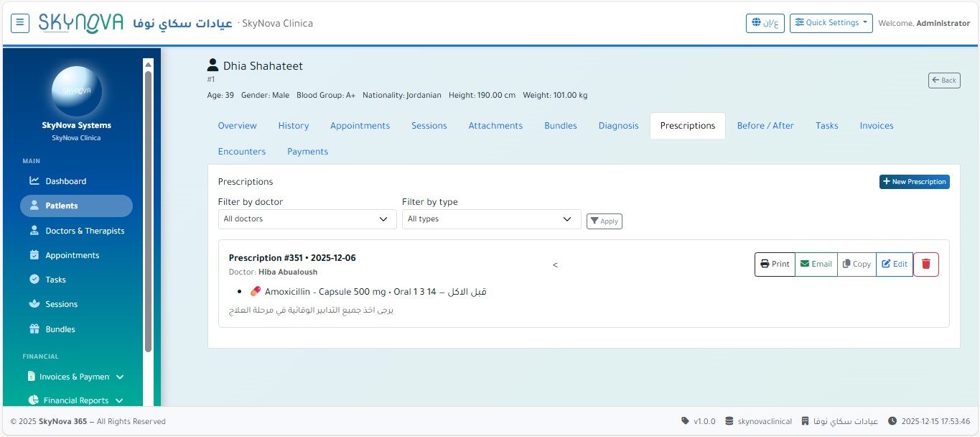Open Dashboard from the sidebar

[x=65, y=181]
